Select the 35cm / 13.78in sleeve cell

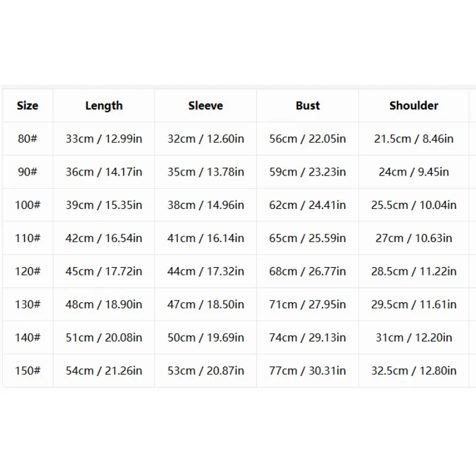(205, 172)
